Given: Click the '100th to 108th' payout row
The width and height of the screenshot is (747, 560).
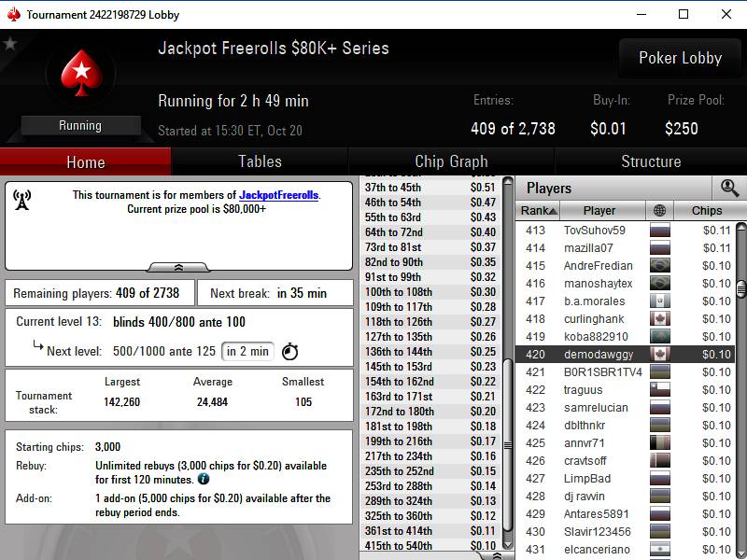Looking at the screenshot, I should click(430, 292).
